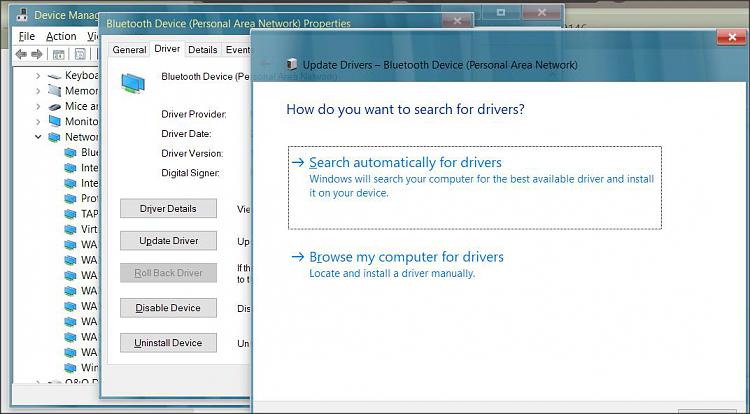Screen dimensions: 750x414
Task: Click 'Locate and install a driver manually.' text
Action: click(x=392, y=273)
